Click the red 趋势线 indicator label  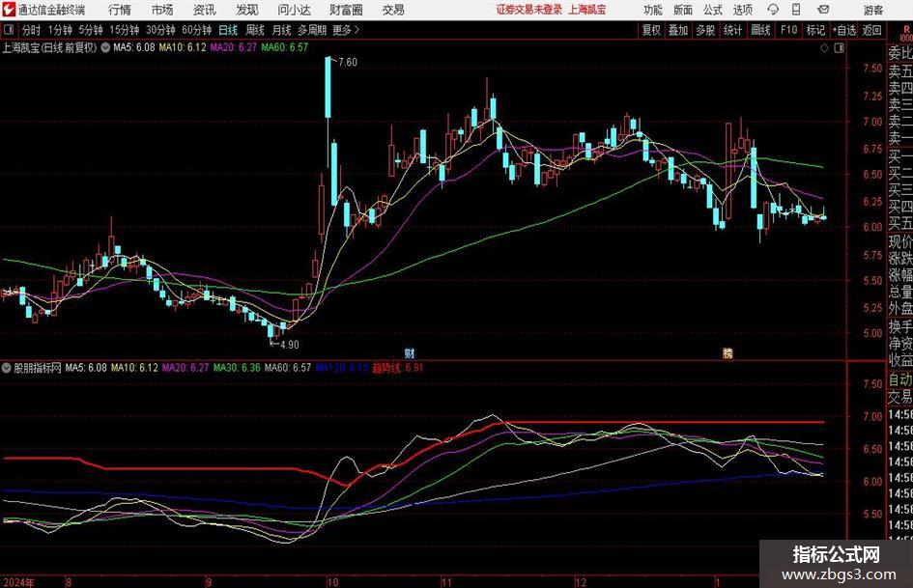click(398, 368)
